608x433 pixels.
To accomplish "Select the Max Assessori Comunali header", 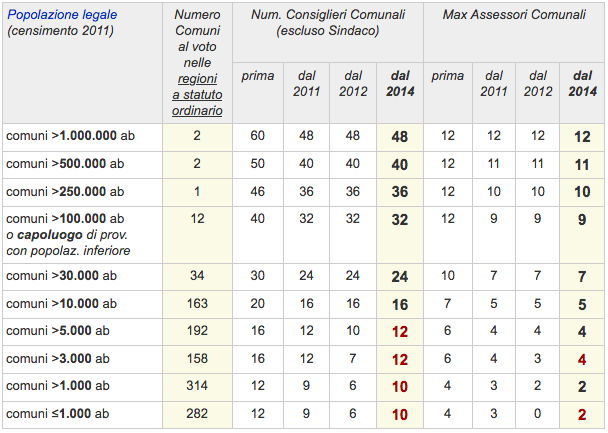I will click(514, 15).
